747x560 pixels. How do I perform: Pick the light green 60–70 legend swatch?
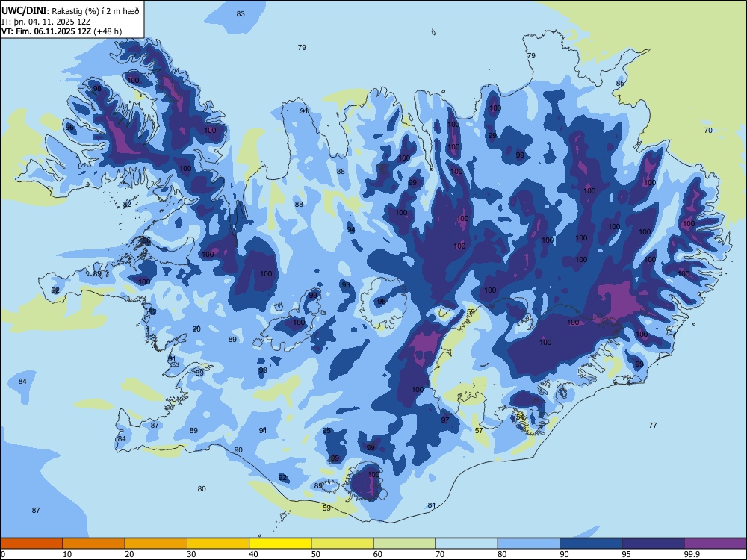pos(404,544)
